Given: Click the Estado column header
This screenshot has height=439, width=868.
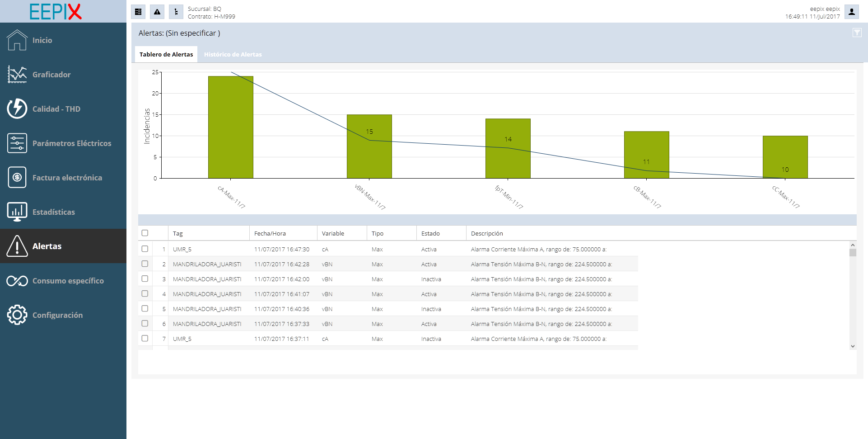Looking at the screenshot, I should 430,233.
